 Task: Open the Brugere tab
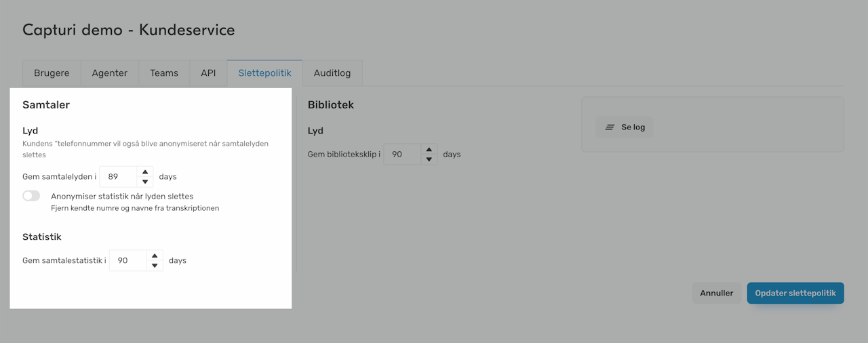click(x=52, y=73)
